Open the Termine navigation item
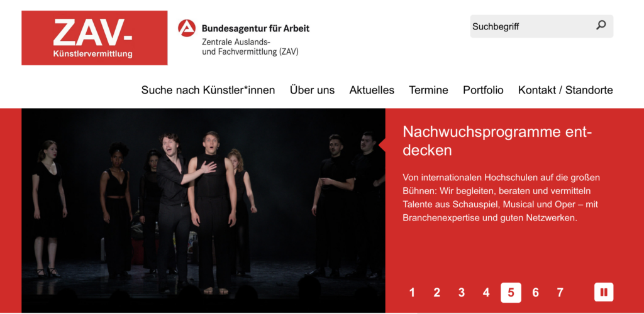Viewport: 644px width, 314px height. coord(428,90)
